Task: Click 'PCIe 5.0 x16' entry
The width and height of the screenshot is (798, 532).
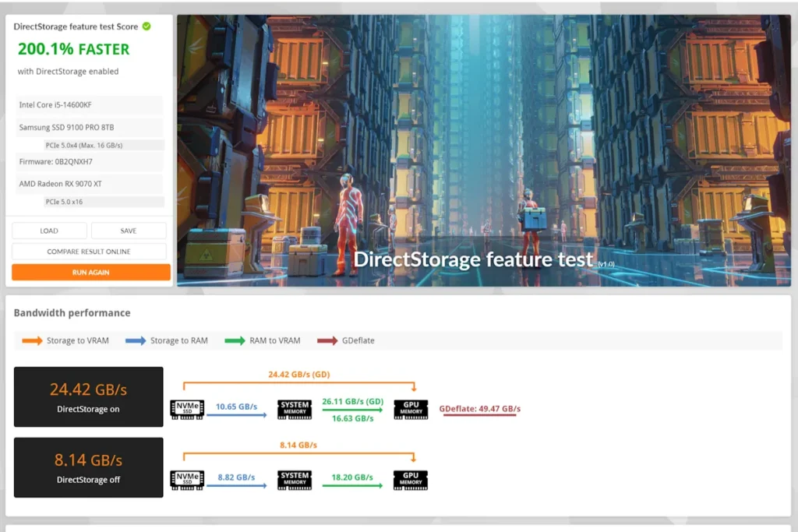Action: (x=104, y=202)
